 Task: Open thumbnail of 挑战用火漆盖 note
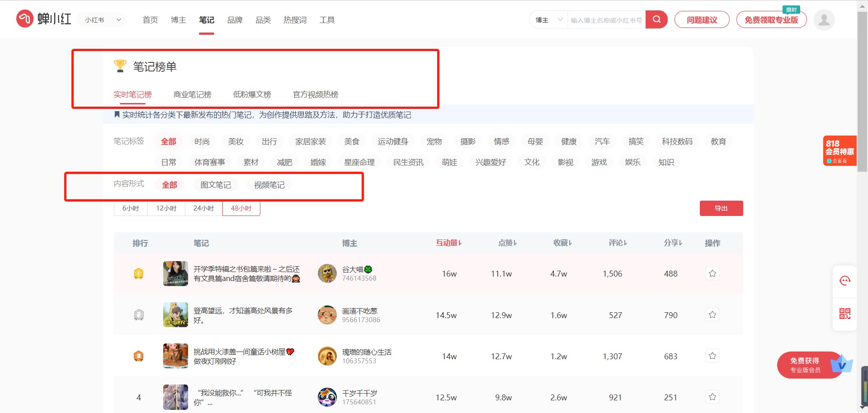175,356
